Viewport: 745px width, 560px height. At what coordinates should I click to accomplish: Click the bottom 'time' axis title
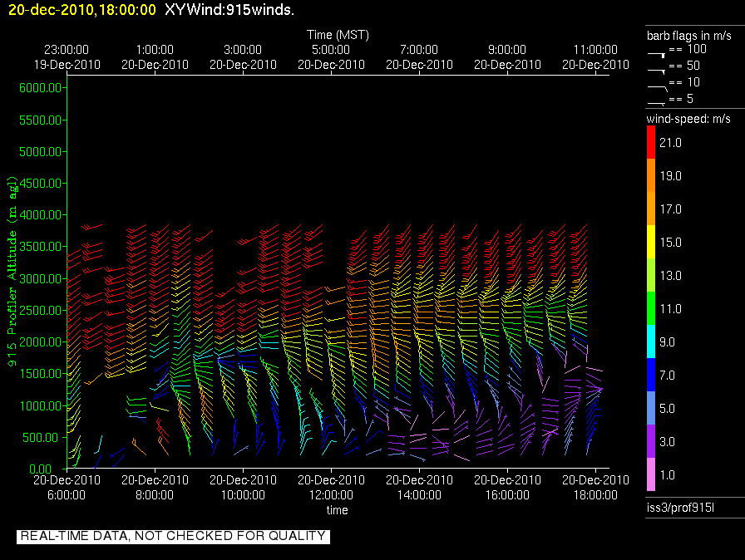tap(337, 510)
